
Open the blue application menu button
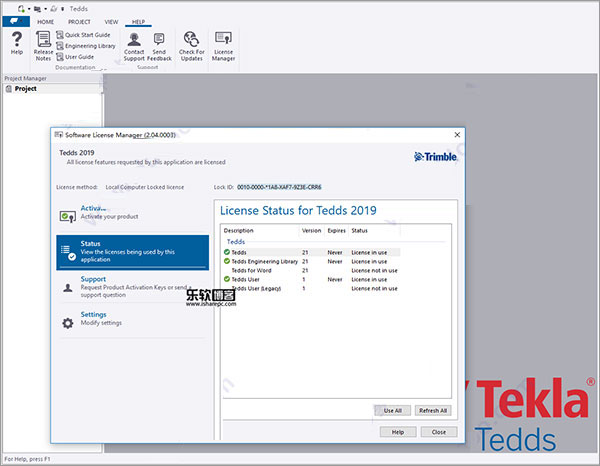16,21
